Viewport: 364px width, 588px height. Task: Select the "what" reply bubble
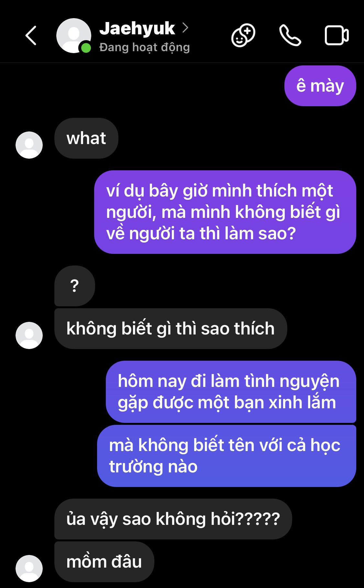click(x=86, y=138)
